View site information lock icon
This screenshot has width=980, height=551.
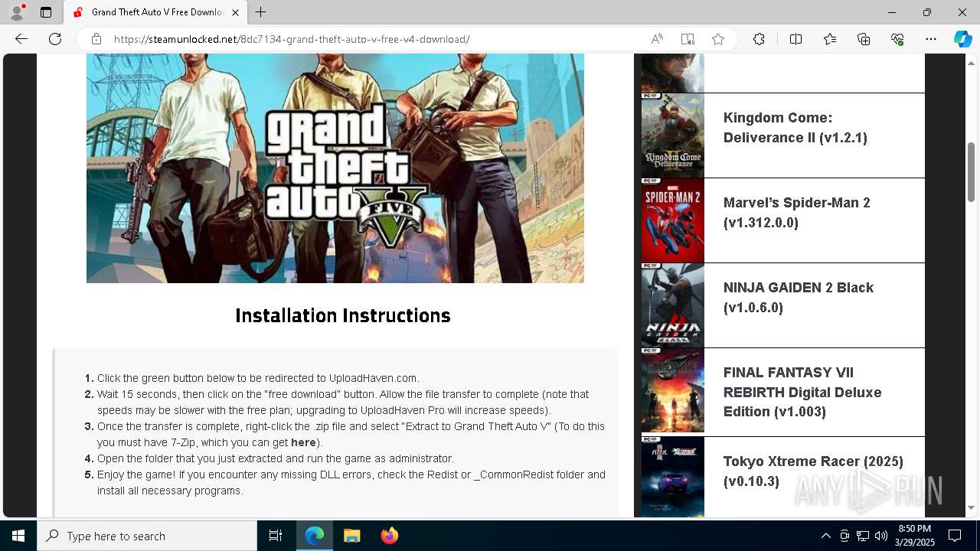[96, 39]
